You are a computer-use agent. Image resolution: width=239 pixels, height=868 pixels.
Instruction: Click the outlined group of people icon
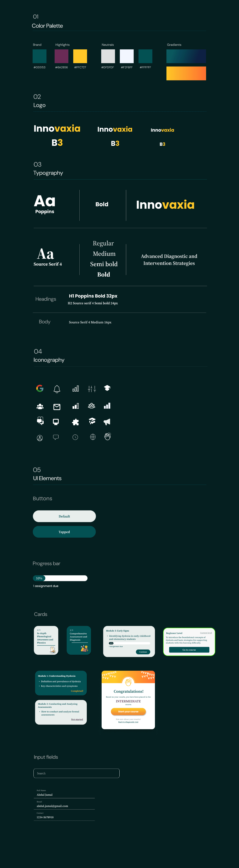tap(92, 406)
